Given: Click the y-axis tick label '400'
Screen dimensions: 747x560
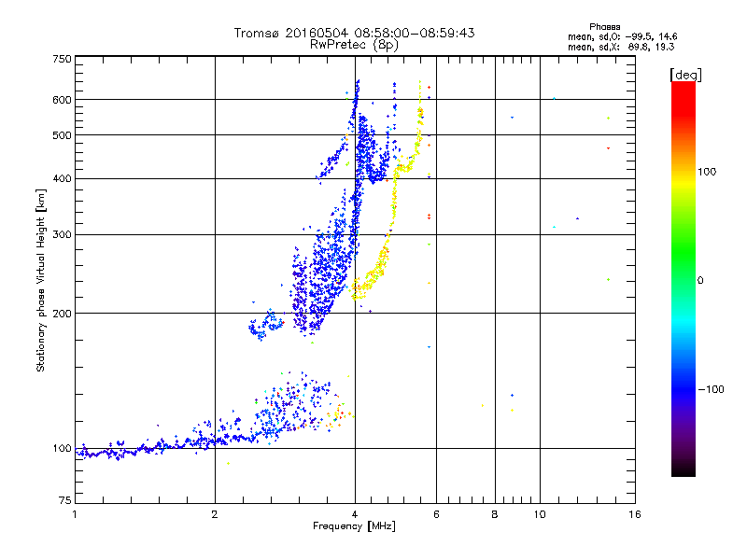Looking at the screenshot, I should (x=63, y=178).
